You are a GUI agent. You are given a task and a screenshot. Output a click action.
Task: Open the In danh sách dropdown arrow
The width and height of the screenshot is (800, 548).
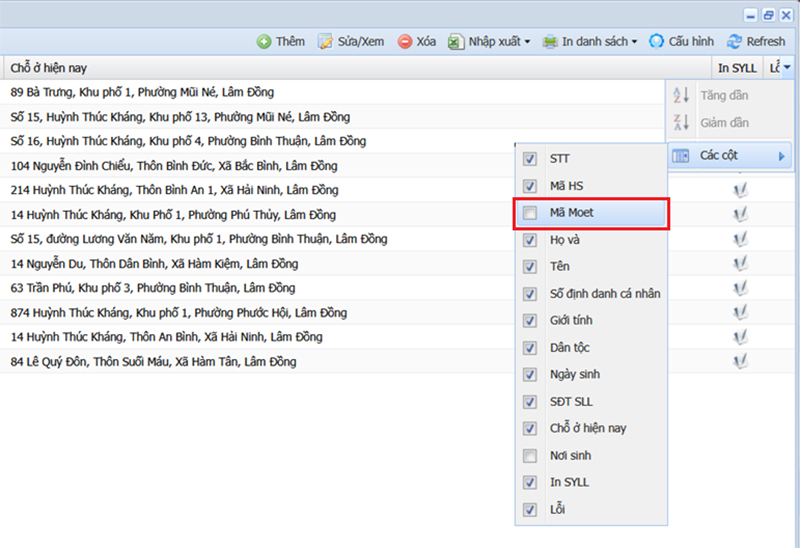pos(635,42)
